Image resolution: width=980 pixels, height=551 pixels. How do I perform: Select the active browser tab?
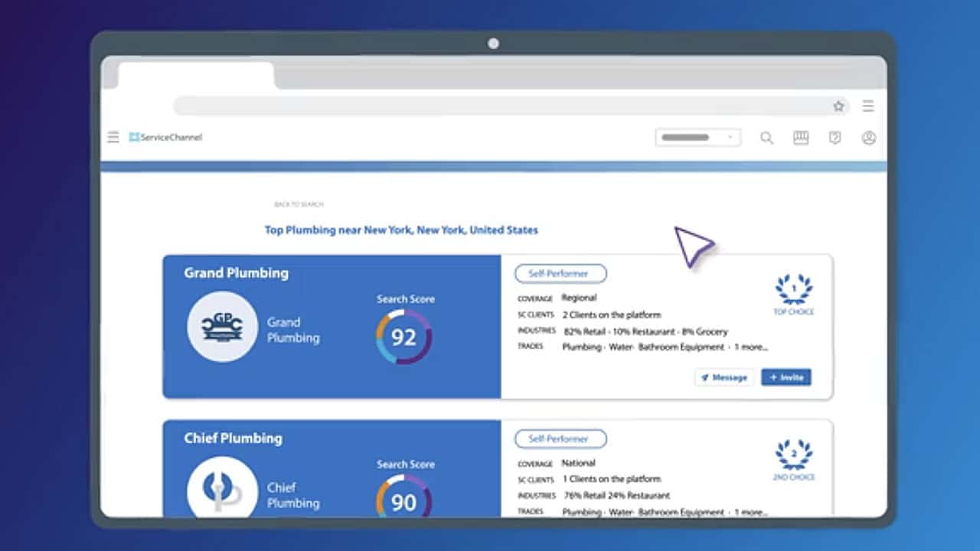coord(196,76)
